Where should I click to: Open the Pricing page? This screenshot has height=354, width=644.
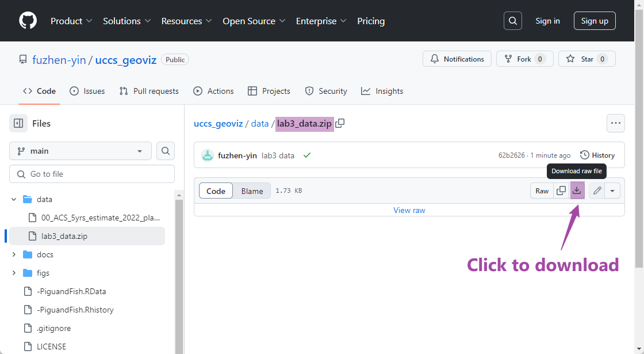click(371, 21)
